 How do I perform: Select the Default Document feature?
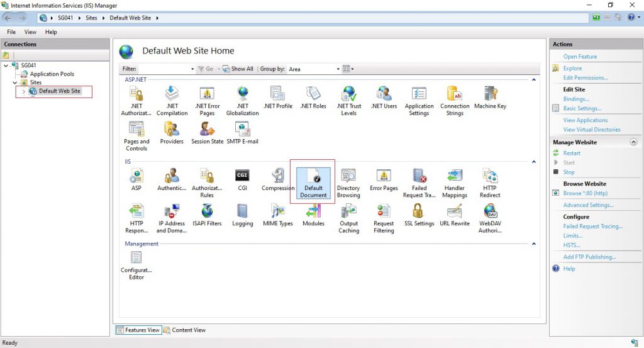pyautogui.click(x=313, y=183)
